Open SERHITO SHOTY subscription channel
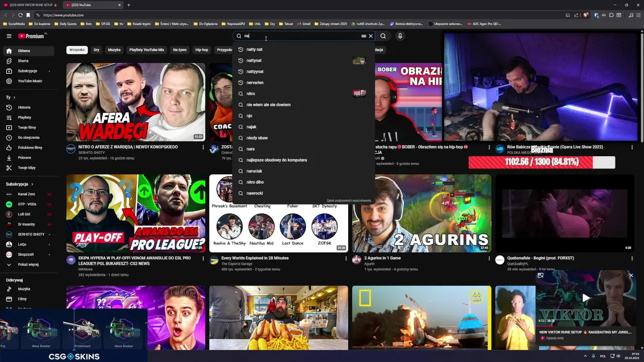 tap(29, 234)
